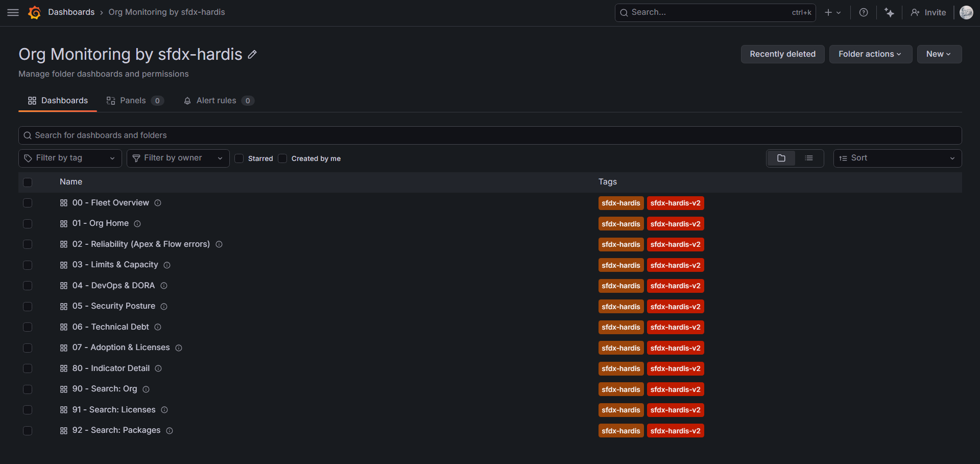Open the Sort dropdown
Image resolution: width=980 pixels, height=464 pixels.
pyautogui.click(x=897, y=158)
